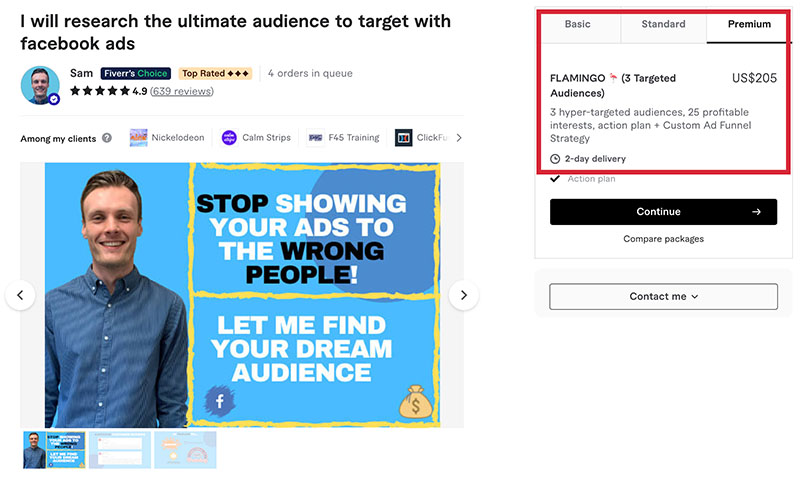Viewport: 800px width, 493px height.
Task: Open the Contact me dropdown
Action: point(663,297)
